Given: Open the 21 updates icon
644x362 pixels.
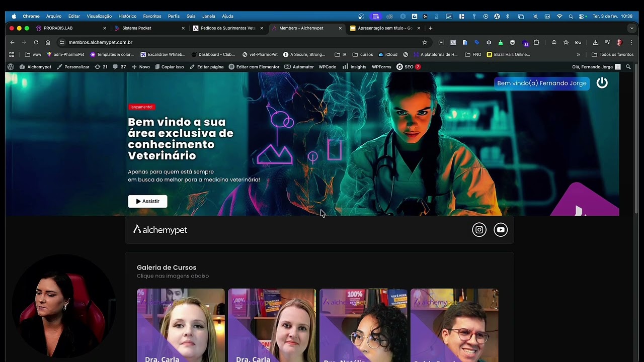Looking at the screenshot, I should click(x=101, y=67).
